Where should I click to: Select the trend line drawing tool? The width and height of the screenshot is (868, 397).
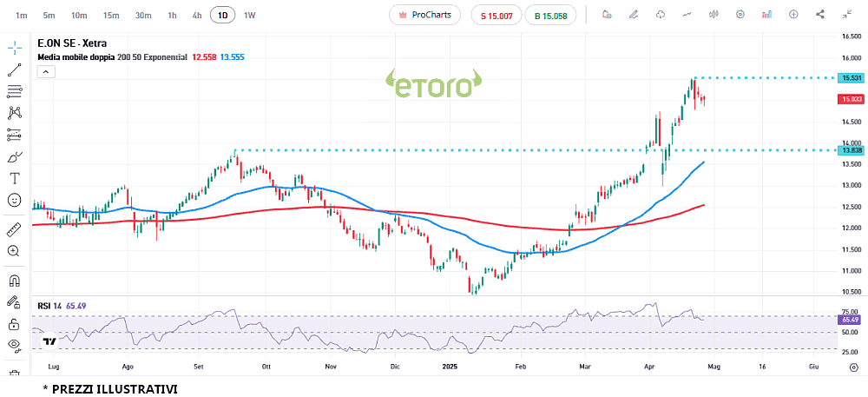coord(15,69)
